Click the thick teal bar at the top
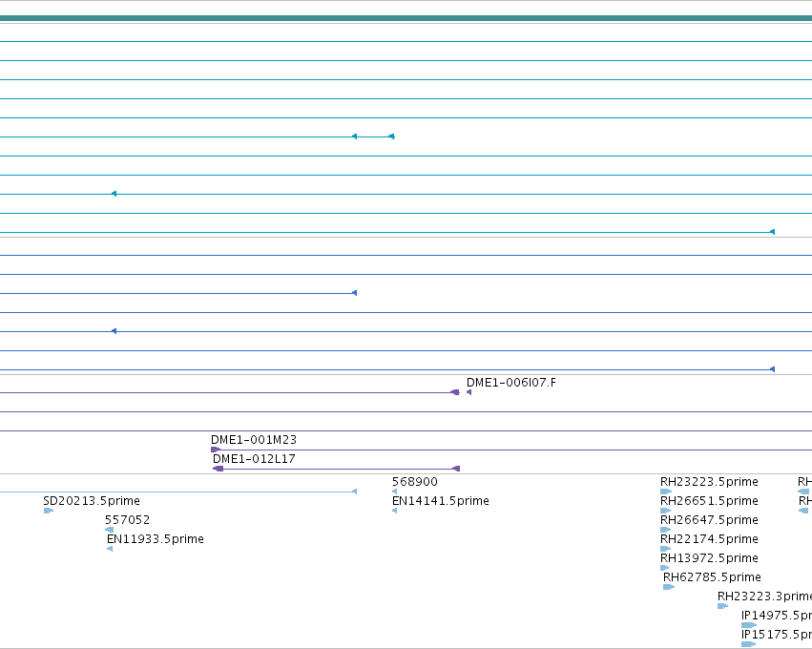The width and height of the screenshot is (812, 649). click(x=406, y=19)
